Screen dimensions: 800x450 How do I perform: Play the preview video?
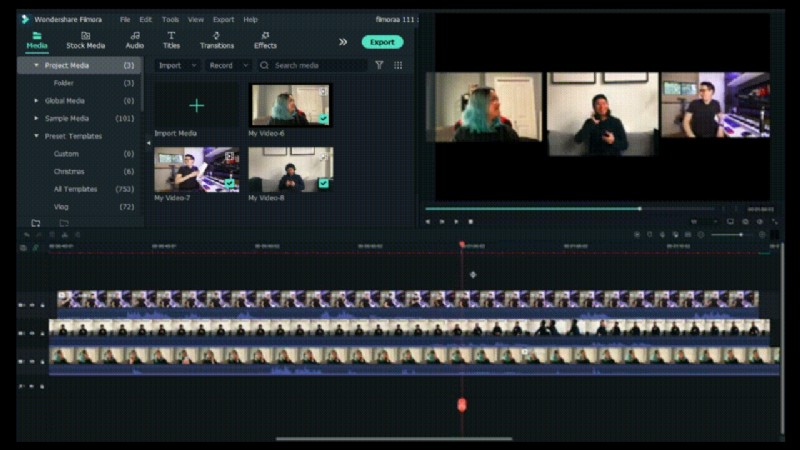[456, 222]
